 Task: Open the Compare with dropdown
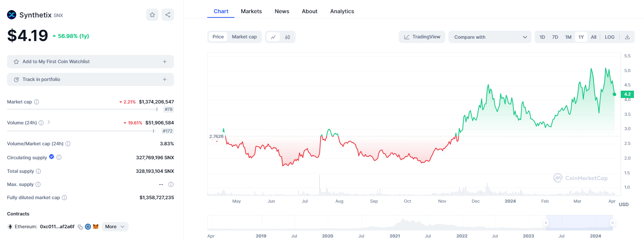[490, 37]
